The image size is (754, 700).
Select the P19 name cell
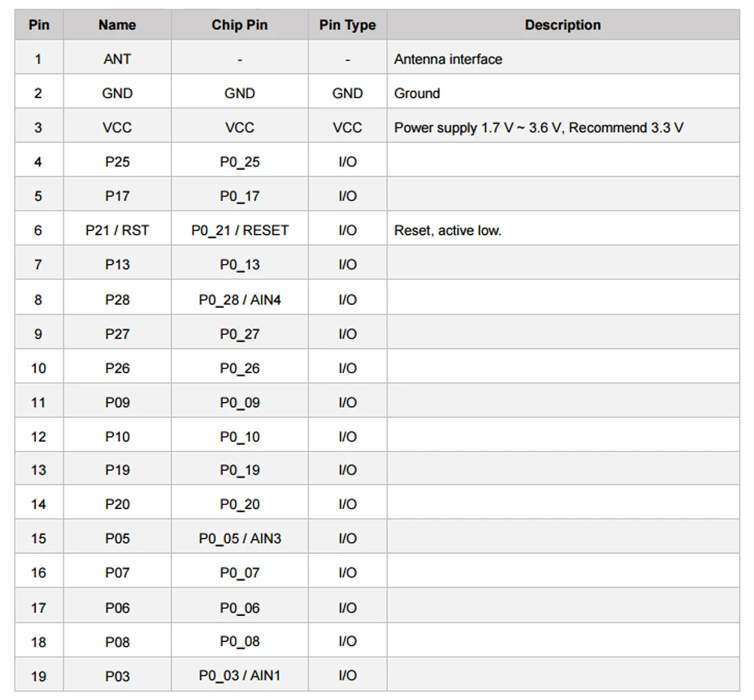point(117,470)
